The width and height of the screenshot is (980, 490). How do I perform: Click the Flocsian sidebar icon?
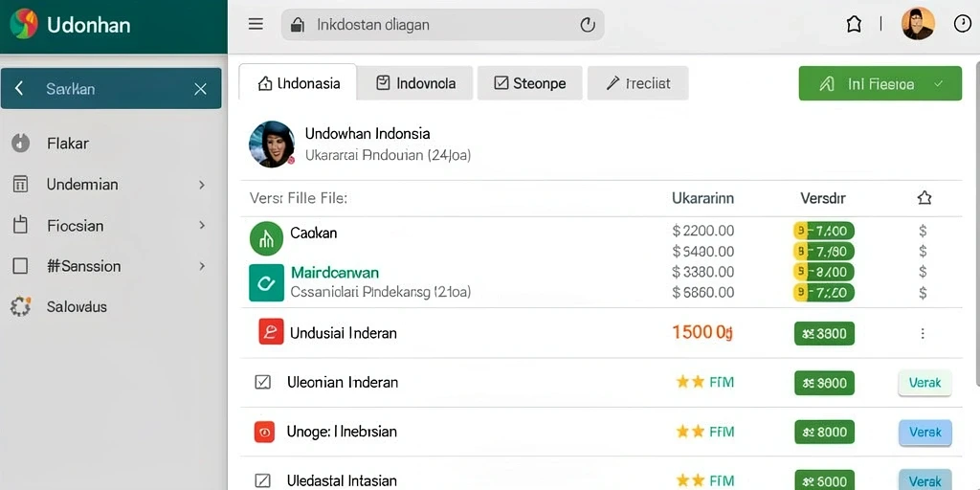tap(20, 225)
